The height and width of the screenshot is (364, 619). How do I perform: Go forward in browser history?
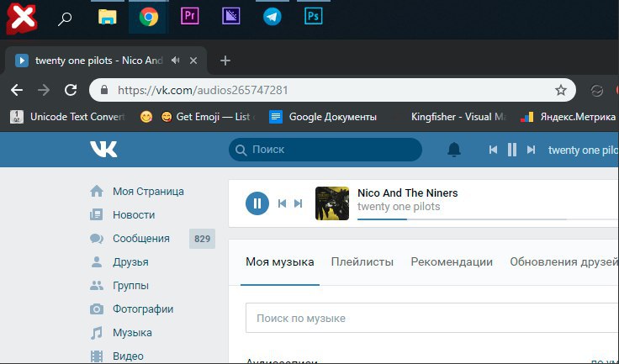[x=44, y=90]
